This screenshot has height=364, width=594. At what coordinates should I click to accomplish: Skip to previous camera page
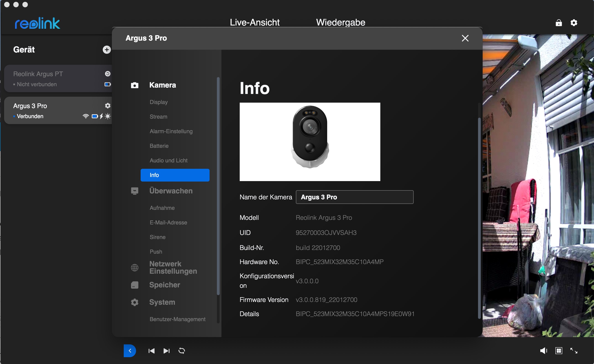pos(151,351)
